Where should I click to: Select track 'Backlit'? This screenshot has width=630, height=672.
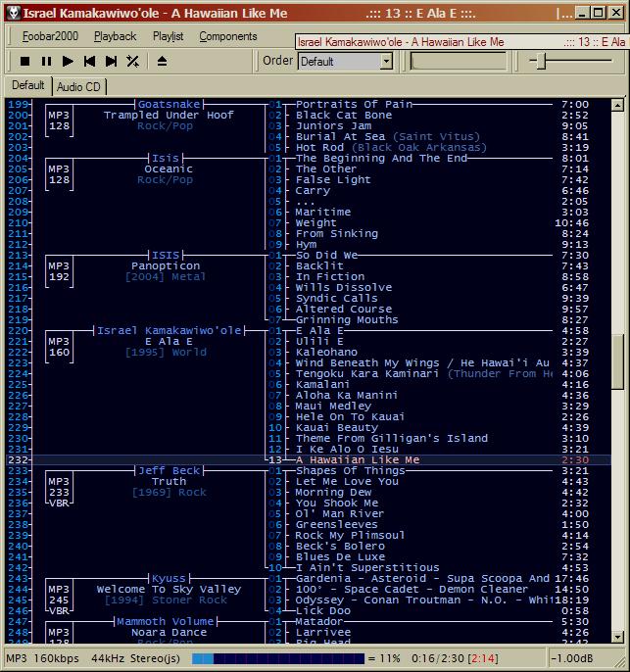click(319, 265)
